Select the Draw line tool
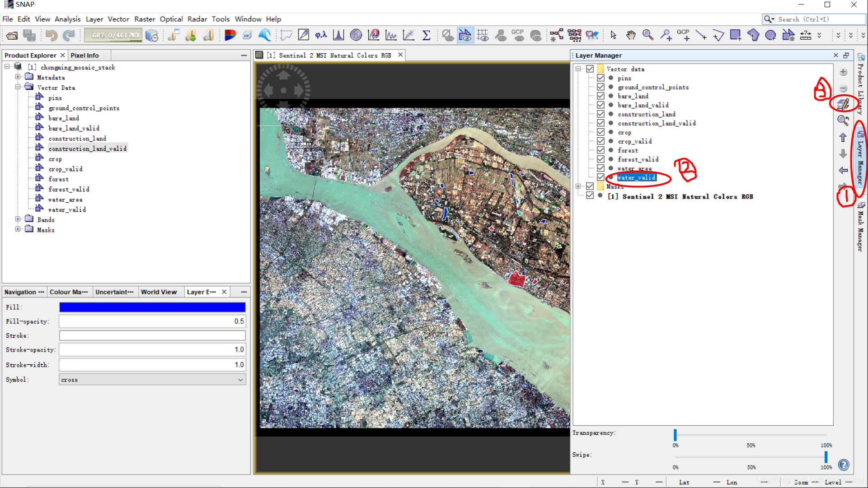The image size is (868, 488). point(701,35)
